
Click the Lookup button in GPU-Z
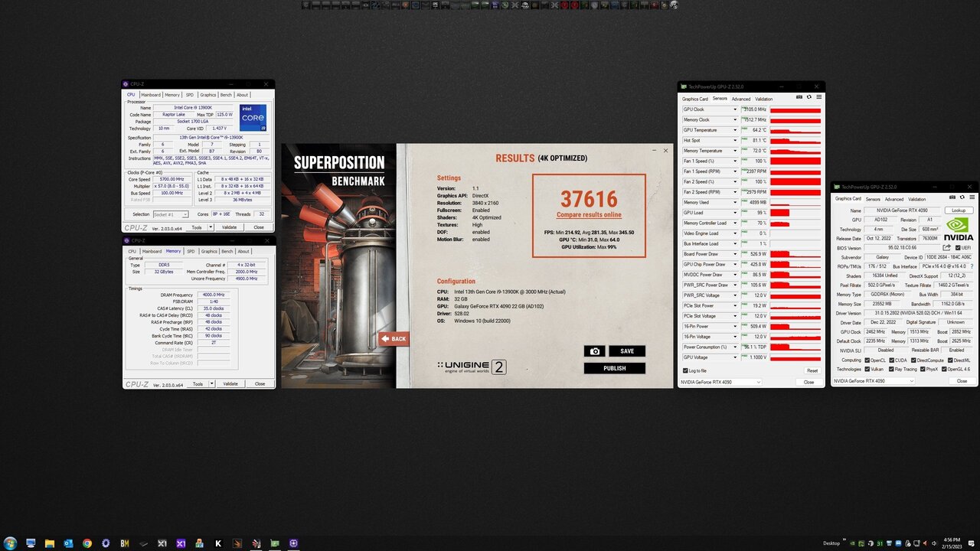pyautogui.click(x=959, y=210)
